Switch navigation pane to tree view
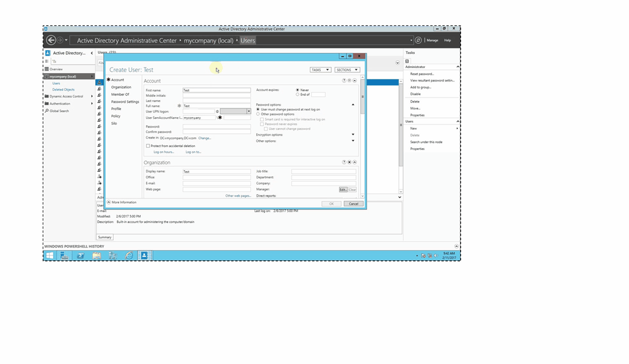The height and width of the screenshot is (364, 629). point(54,61)
